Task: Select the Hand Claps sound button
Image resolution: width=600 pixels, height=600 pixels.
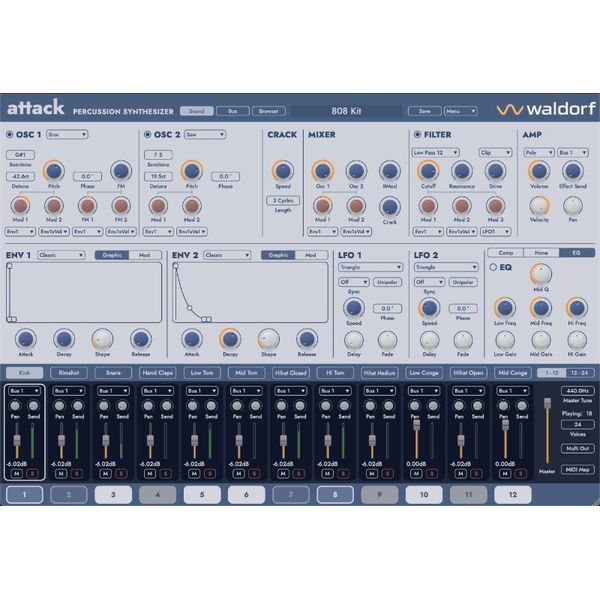Action: [158, 373]
